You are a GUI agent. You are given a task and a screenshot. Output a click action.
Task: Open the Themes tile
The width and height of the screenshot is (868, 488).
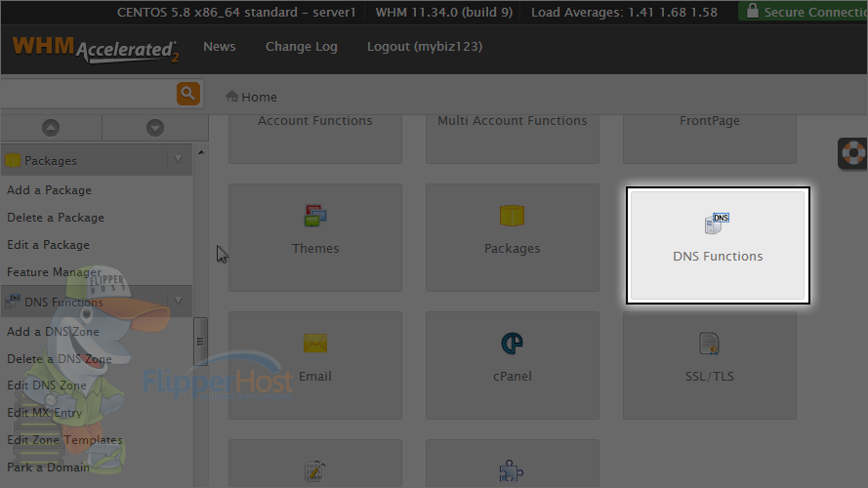point(315,237)
